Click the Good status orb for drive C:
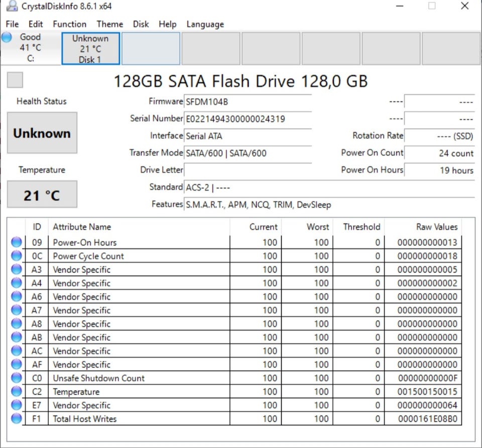 click(x=7, y=37)
